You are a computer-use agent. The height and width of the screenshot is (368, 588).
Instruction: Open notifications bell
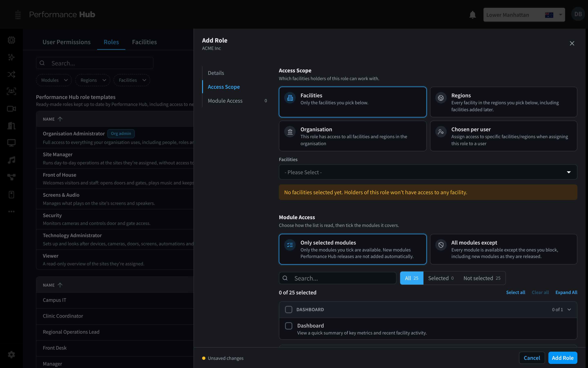(472, 15)
